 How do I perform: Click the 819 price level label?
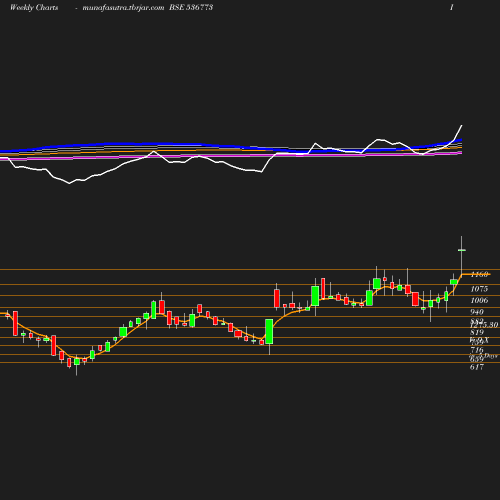click(477, 332)
